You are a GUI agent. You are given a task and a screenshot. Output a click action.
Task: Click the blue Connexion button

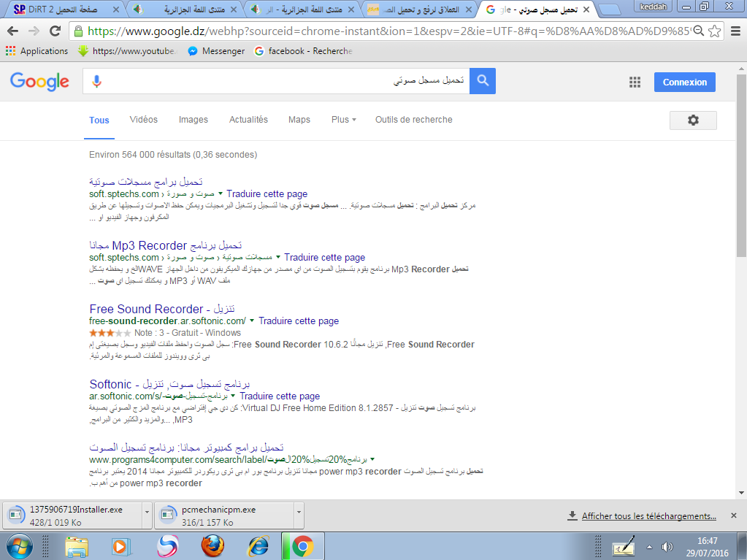pos(684,83)
